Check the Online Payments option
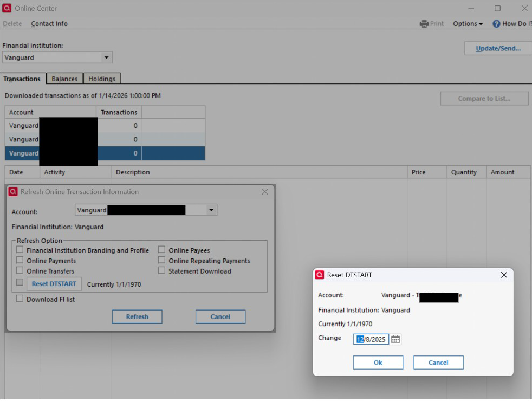 click(20, 260)
